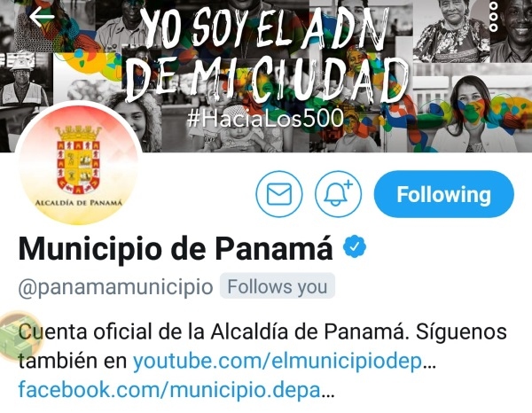Click the blue verified badge
Image resolution: width=532 pixels, height=413 pixels.
tap(355, 246)
